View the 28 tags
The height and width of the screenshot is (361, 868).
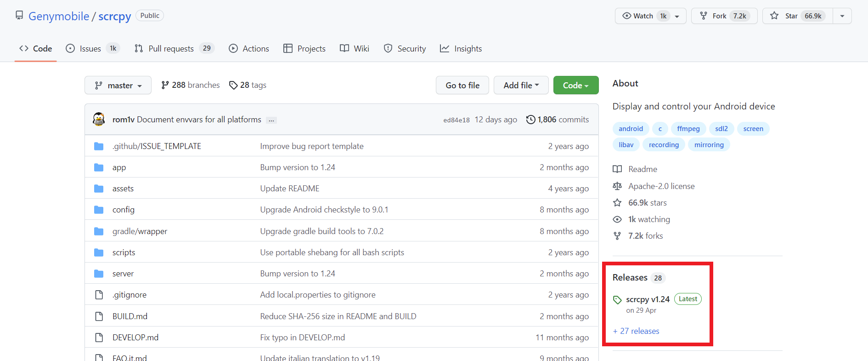248,85
